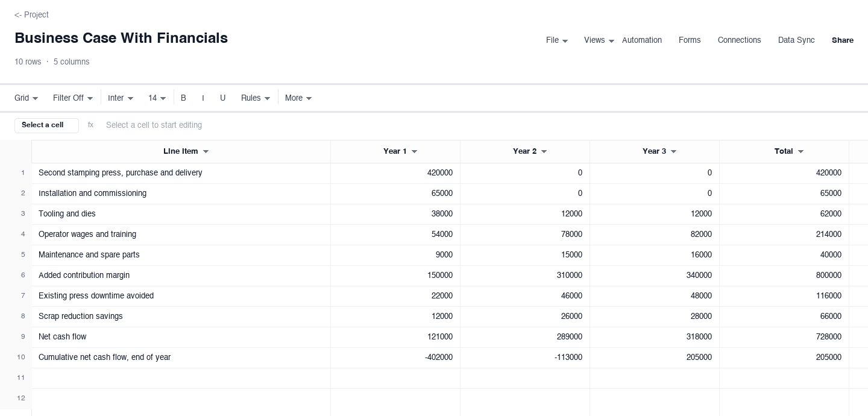Viewport: 868px width, 416px height.
Task: Select Year 2 value -113000
Action: click(525, 358)
